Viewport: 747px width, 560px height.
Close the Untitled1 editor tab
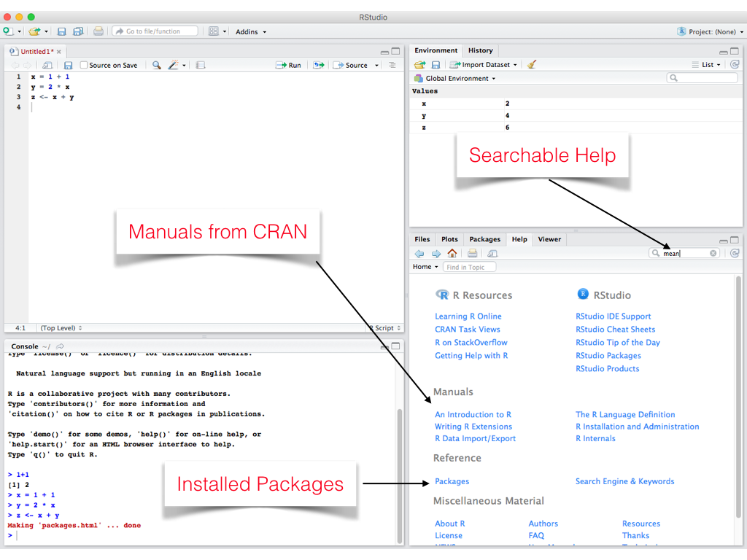click(59, 52)
